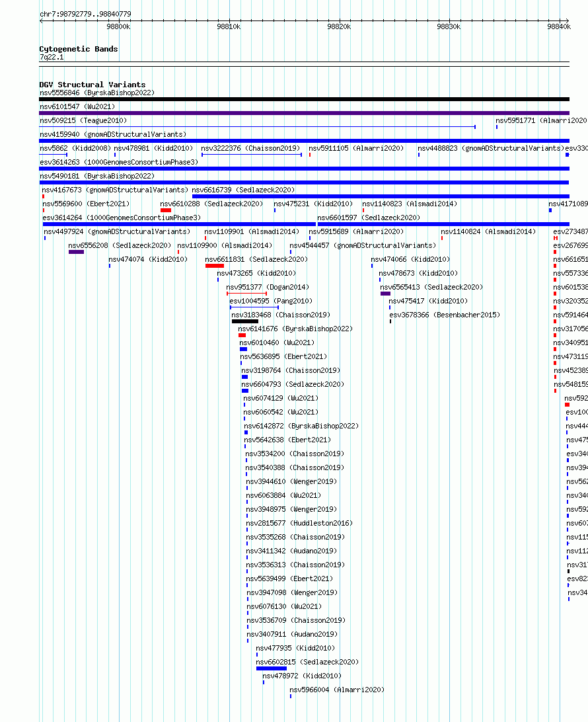Click the nsv5556846 (ByrskaBishop2022) variant label
Image resolution: width=588 pixels, height=722 pixels.
click(97, 93)
